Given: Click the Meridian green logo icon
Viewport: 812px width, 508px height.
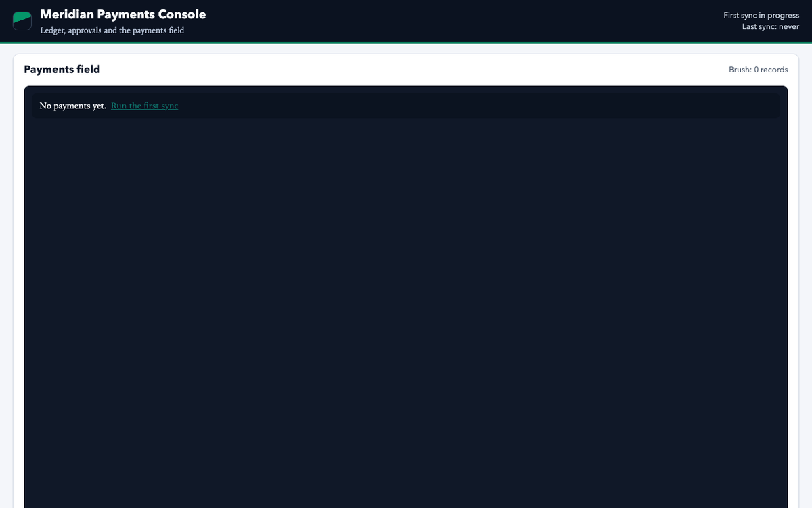Looking at the screenshot, I should (x=22, y=21).
